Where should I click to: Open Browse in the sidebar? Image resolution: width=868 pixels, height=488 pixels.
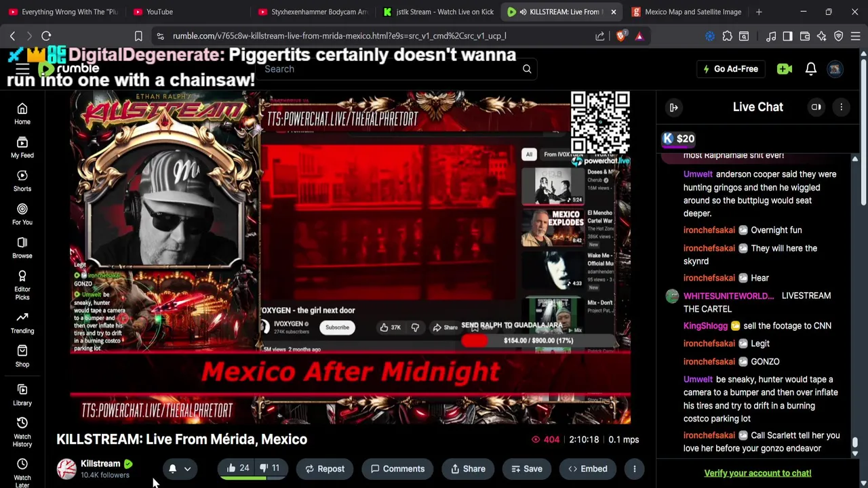[22, 248]
